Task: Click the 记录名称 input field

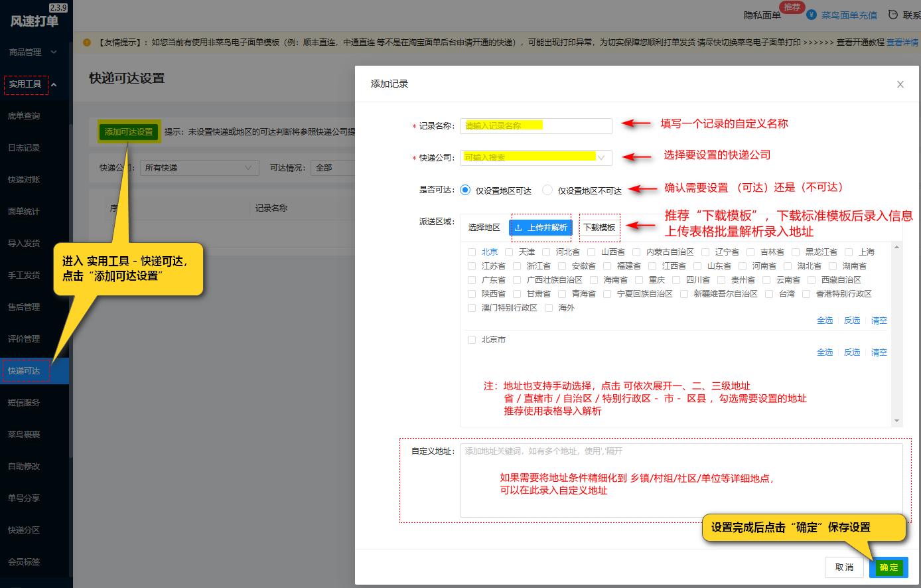Action: [535, 125]
